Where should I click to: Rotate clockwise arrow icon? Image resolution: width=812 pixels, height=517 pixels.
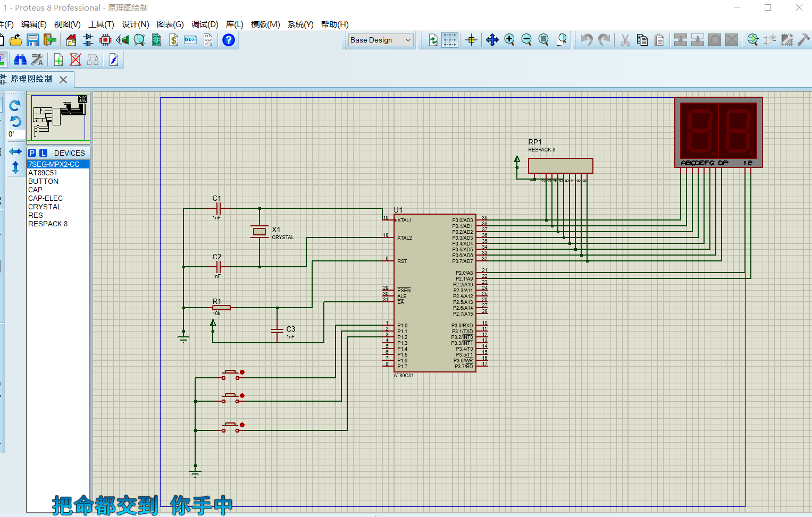(15, 105)
